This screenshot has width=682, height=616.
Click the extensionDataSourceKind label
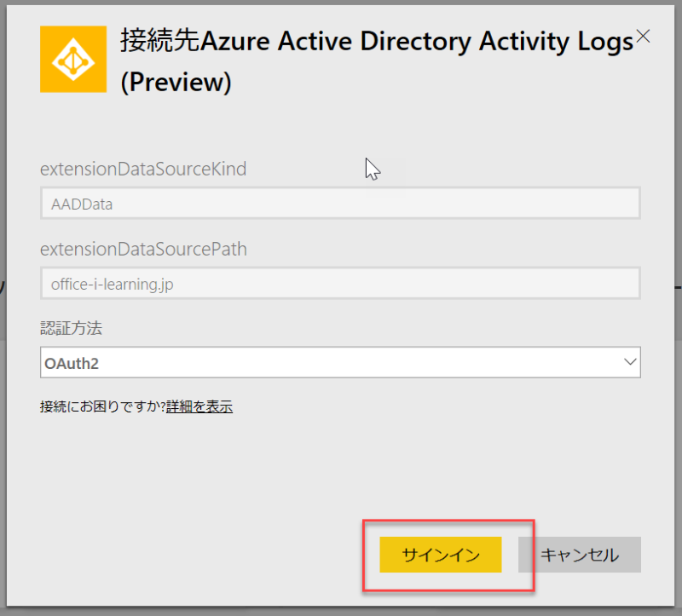(x=143, y=169)
